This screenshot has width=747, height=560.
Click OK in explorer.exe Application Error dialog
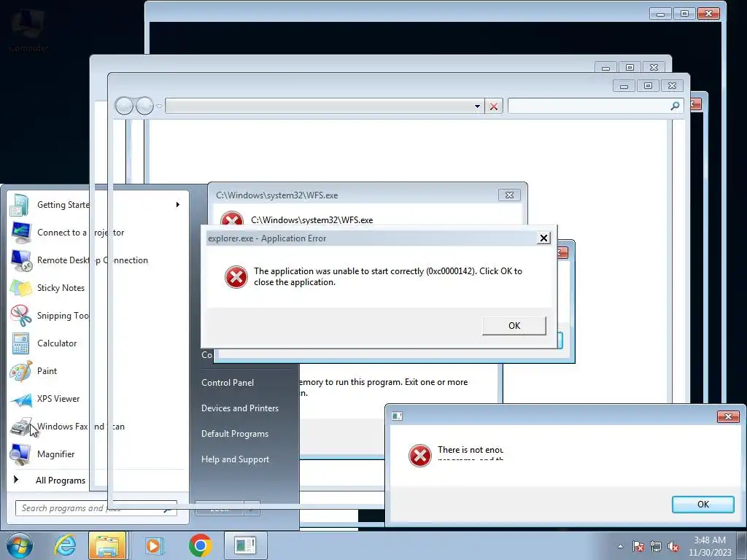[514, 326]
